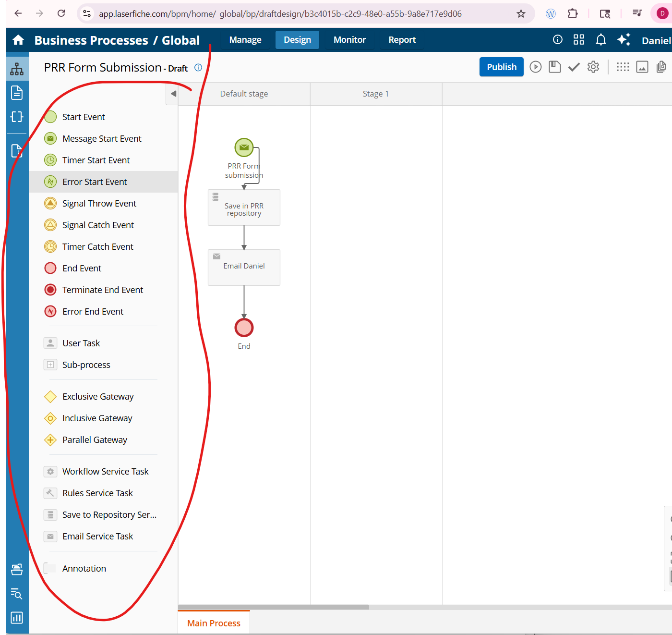Click the Publish button
This screenshot has width=672, height=635.
502,67
